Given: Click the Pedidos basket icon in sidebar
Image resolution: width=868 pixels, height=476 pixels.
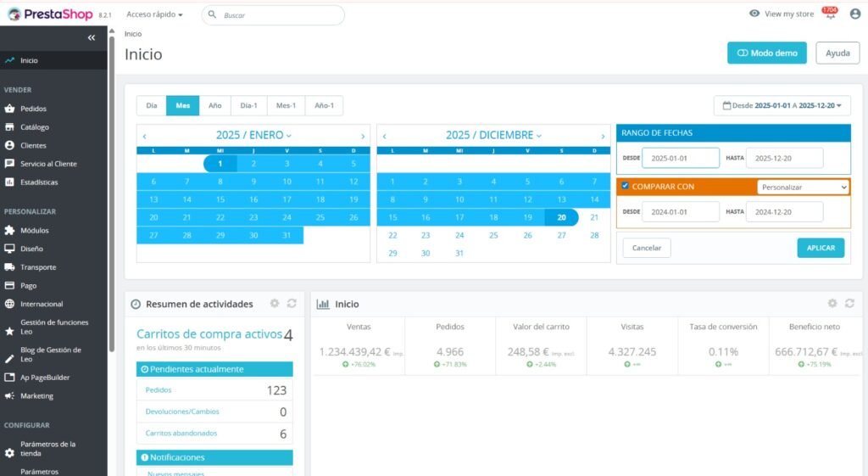Looking at the screenshot, I should (x=9, y=109).
